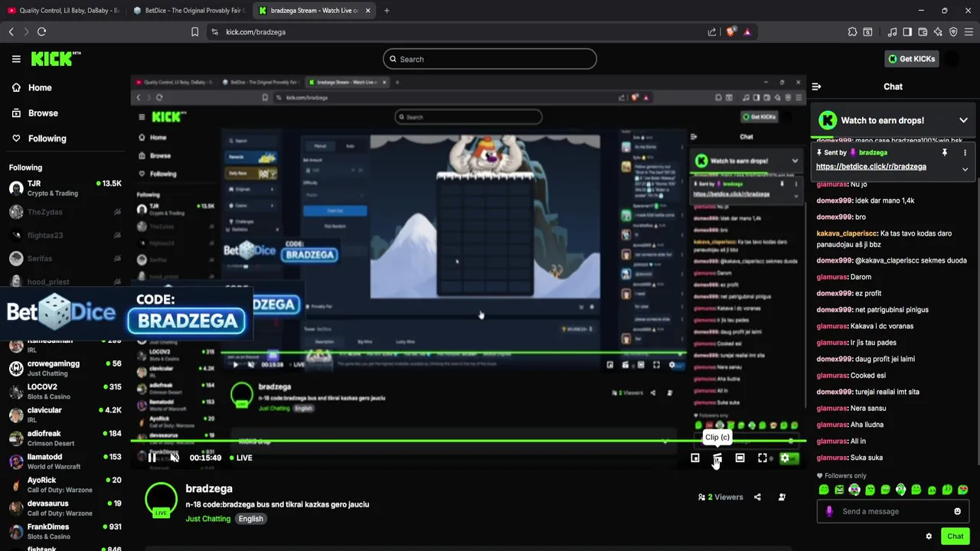Toggle the browser sidebar panel
This screenshot has height=551, width=980.
[907, 32]
